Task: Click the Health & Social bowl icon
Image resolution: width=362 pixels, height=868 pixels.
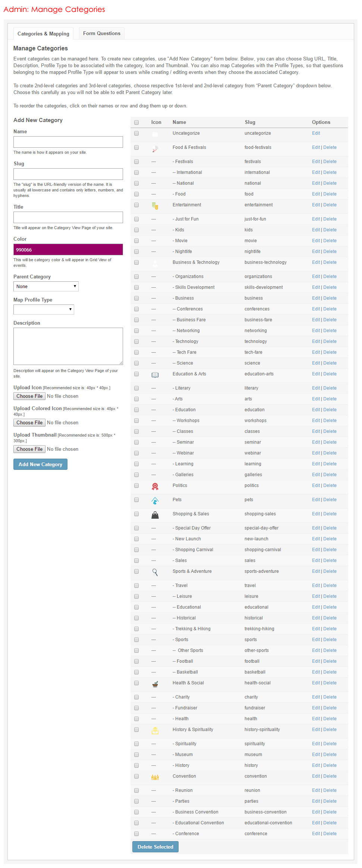Action: click(155, 684)
